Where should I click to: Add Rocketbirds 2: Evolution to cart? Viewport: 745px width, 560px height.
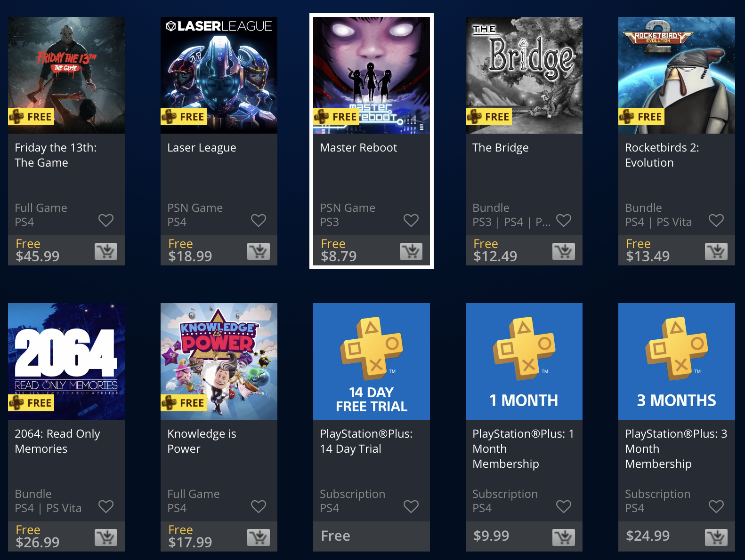(716, 251)
